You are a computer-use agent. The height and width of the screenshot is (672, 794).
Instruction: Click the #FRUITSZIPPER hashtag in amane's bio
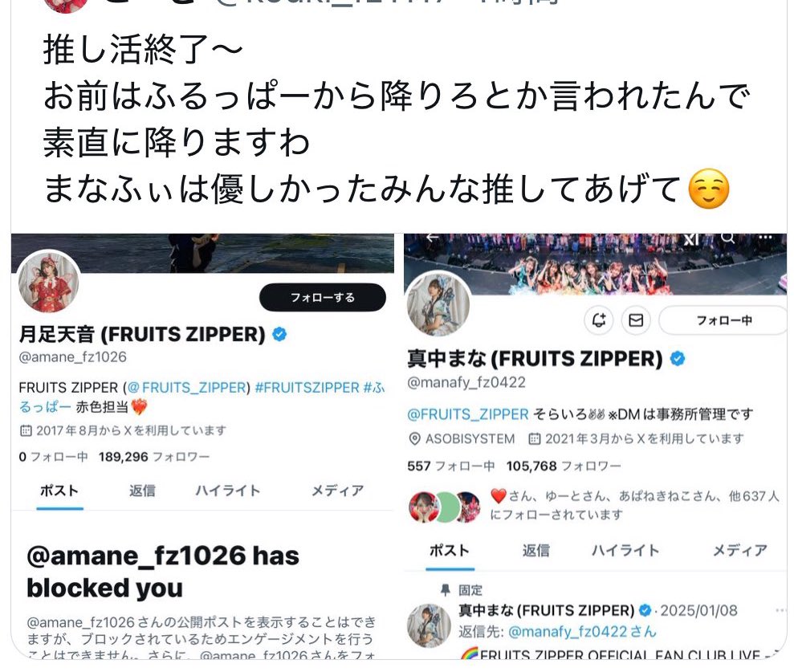click(x=307, y=388)
